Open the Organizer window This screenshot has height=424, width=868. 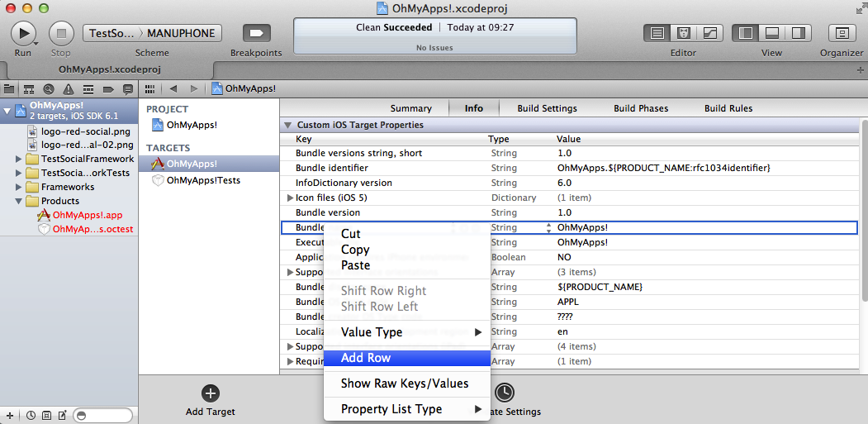[842, 33]
